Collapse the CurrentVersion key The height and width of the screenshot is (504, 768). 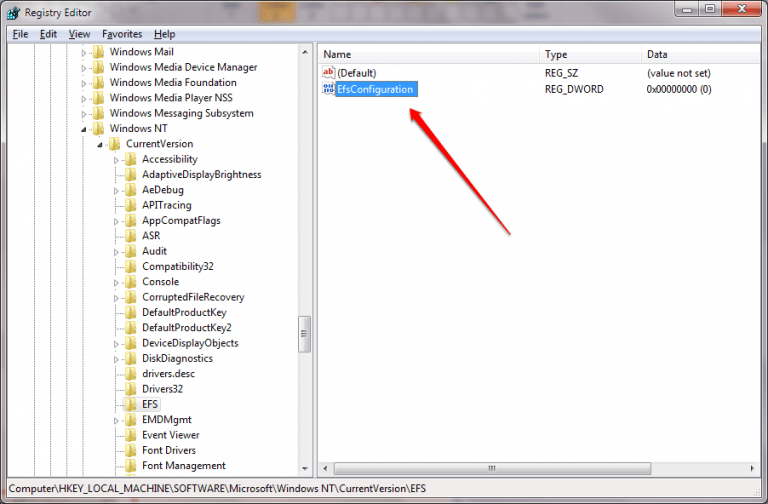(x=100, y=144)
